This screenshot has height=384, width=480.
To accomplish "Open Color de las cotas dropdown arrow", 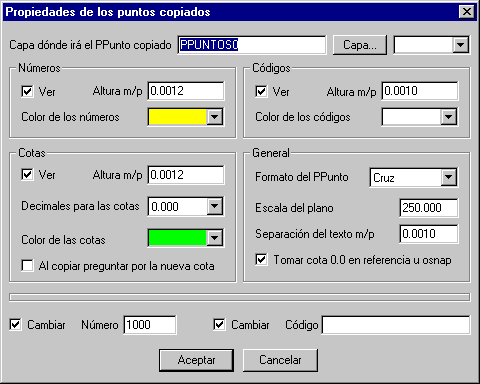I will coord(215,238).
